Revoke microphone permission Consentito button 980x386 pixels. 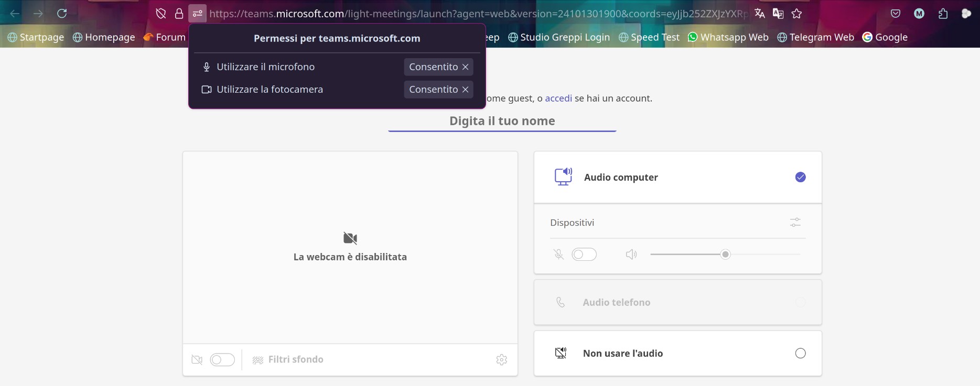point(438,67)
